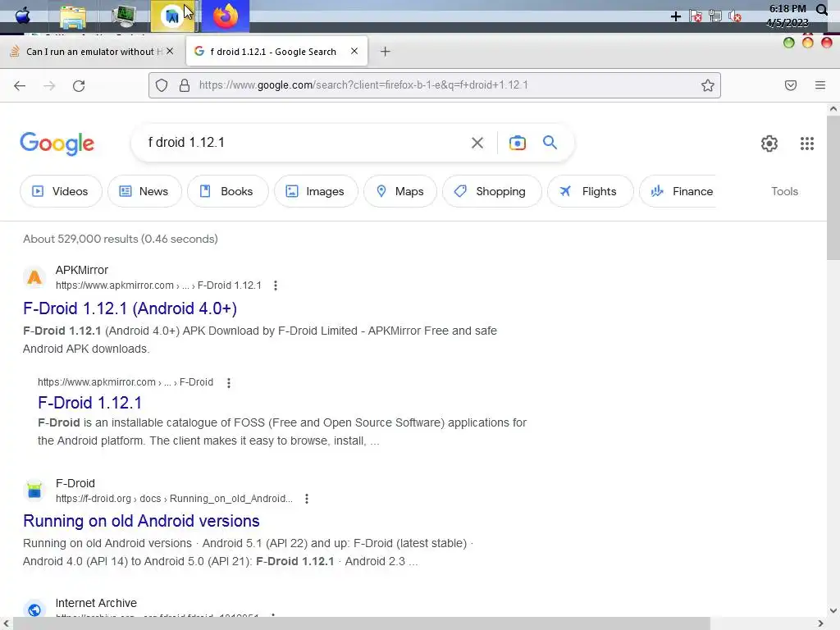
Task: Go back to the previous page
Action: 20,85
